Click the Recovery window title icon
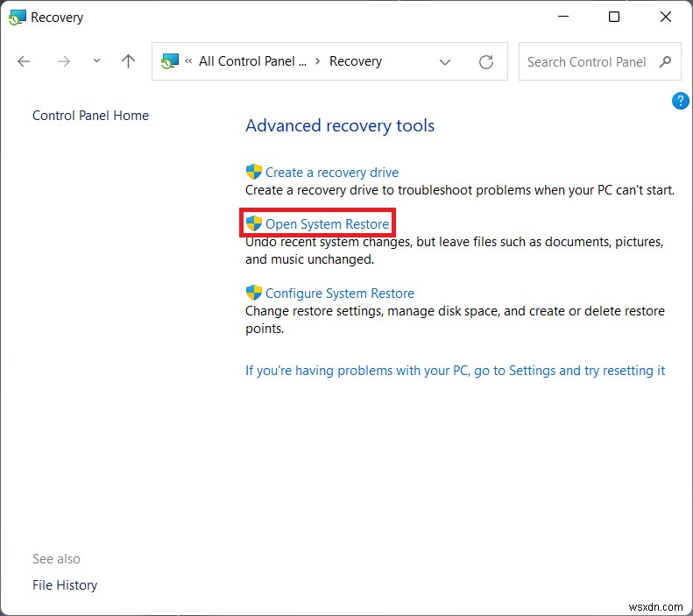Viewport: 693px width, 616px height. [18, 18]
